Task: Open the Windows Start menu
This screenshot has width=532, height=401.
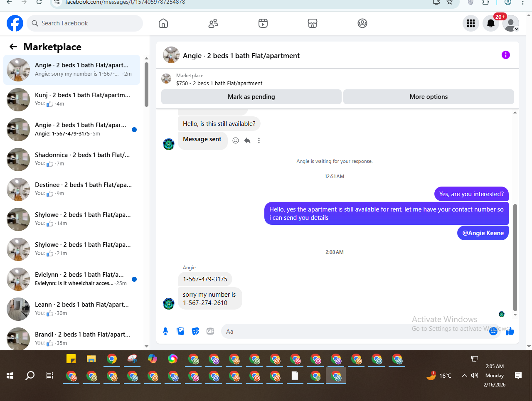Action: point(10,376)
